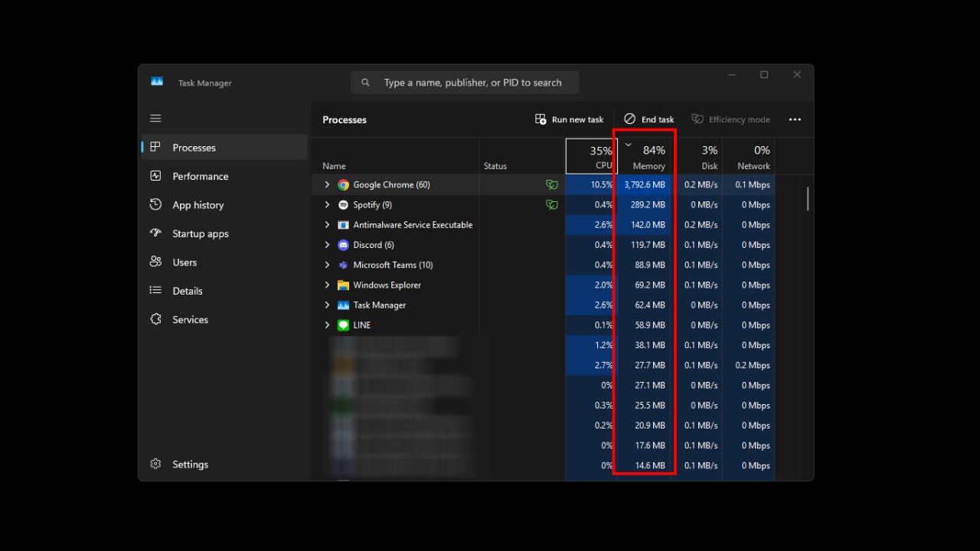Click the Settings gear icon
The width and height of the screenshot is (980, 551).
point(155,464)
